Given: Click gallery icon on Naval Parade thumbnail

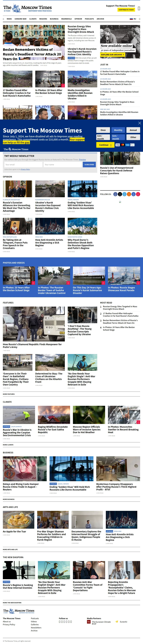Looking at the screenshot, I should (138, 283).
